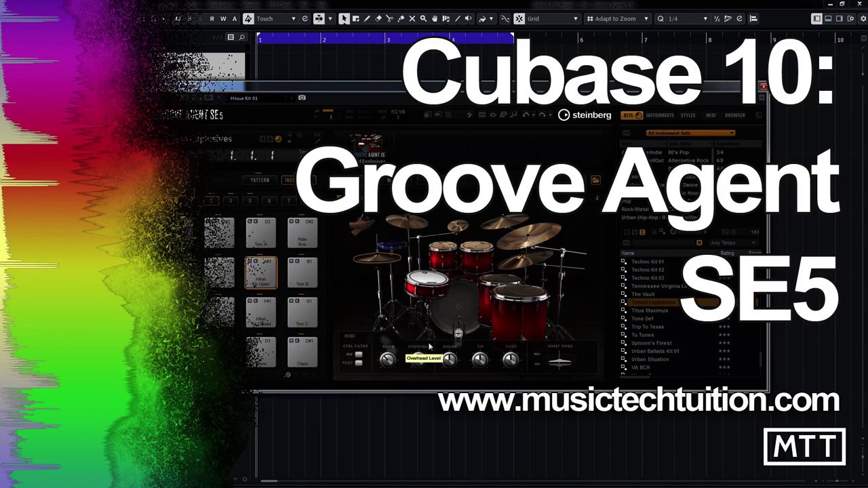Image resolution: width=868 pixels, height=488 pixels.
Task: Switch to the INSTRUMENTS tab
Action: pos(660,115)
